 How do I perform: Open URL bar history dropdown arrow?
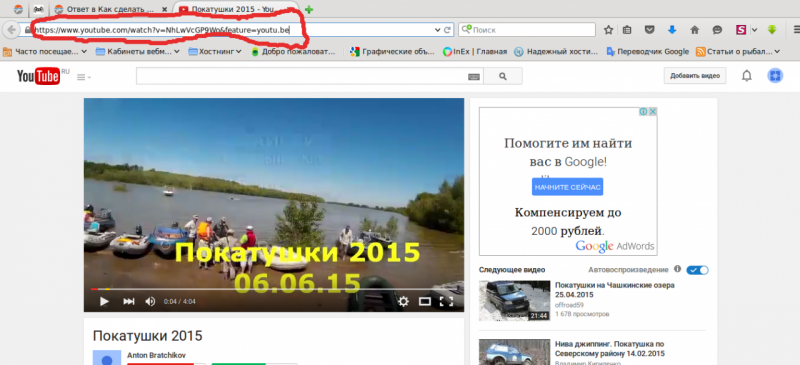(x=437, y=30)
